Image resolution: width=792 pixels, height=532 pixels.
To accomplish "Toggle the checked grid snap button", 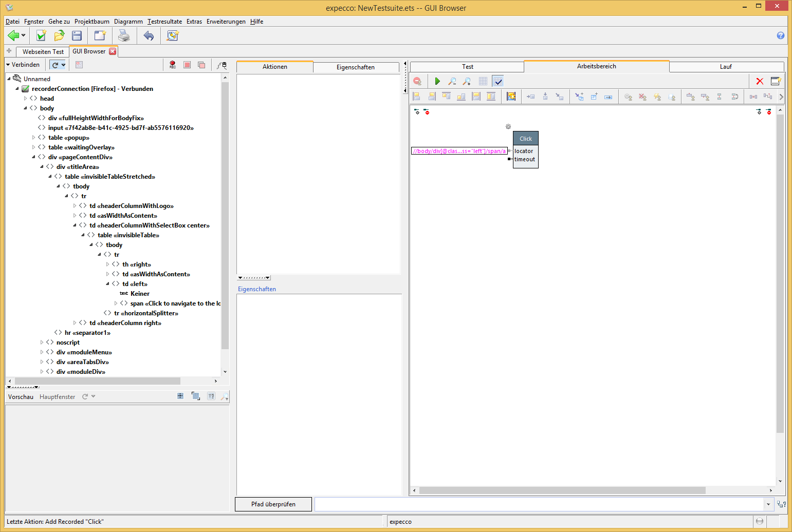I will click(x=498, y=81).
